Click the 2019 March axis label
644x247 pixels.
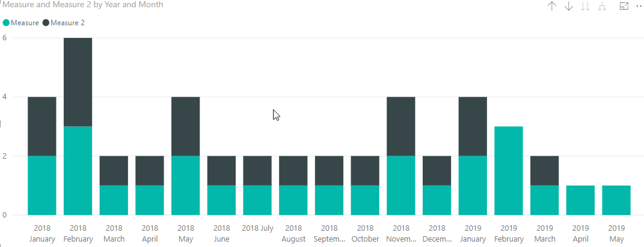(545, 233)
